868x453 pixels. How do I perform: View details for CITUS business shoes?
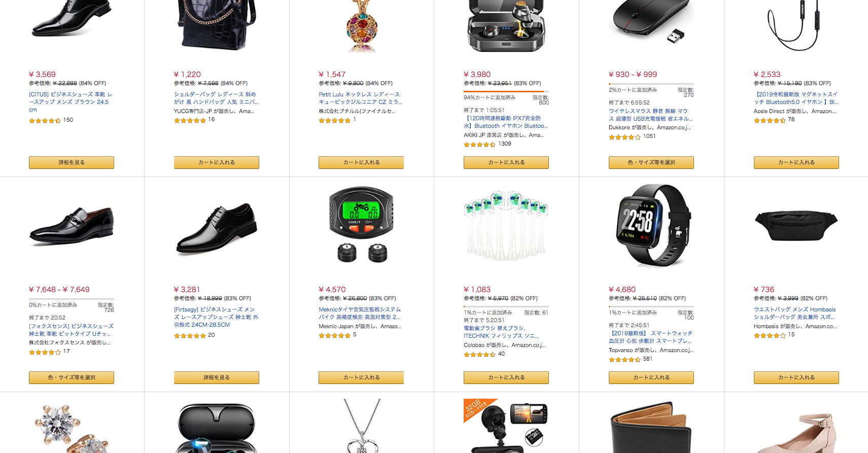72,162
